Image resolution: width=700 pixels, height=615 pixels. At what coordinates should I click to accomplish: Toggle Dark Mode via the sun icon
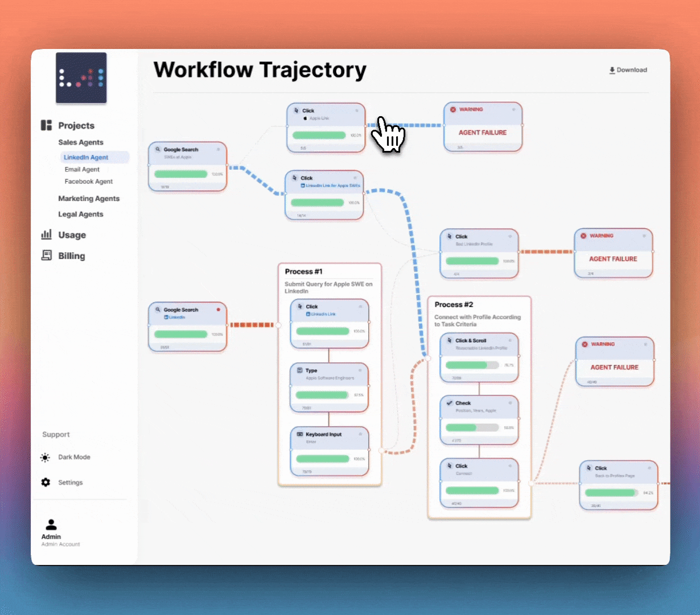coord(46,457)
